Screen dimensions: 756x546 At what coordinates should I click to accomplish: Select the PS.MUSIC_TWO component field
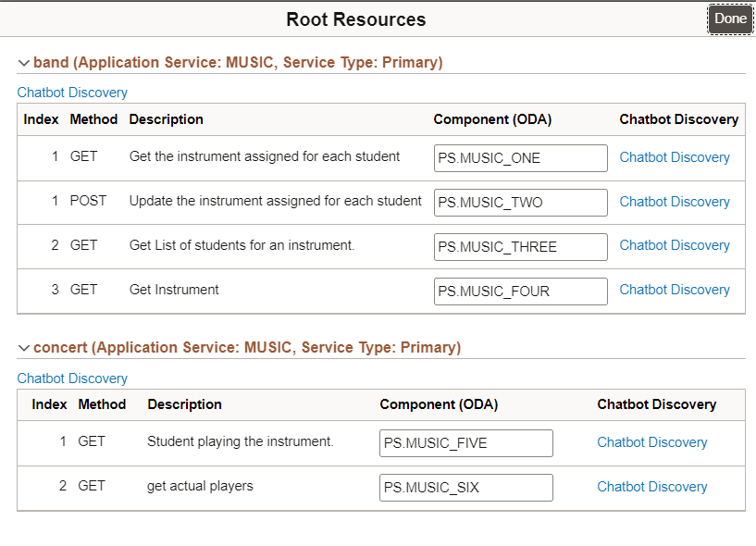pos(520,203)
